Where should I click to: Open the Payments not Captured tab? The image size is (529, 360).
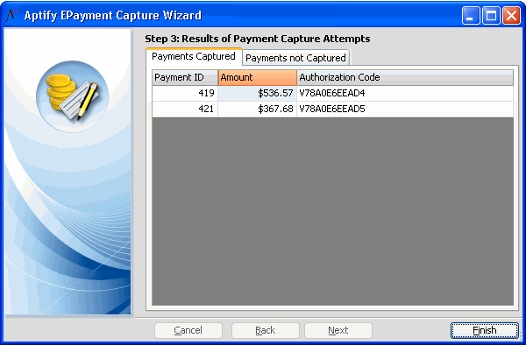(296, 58)
